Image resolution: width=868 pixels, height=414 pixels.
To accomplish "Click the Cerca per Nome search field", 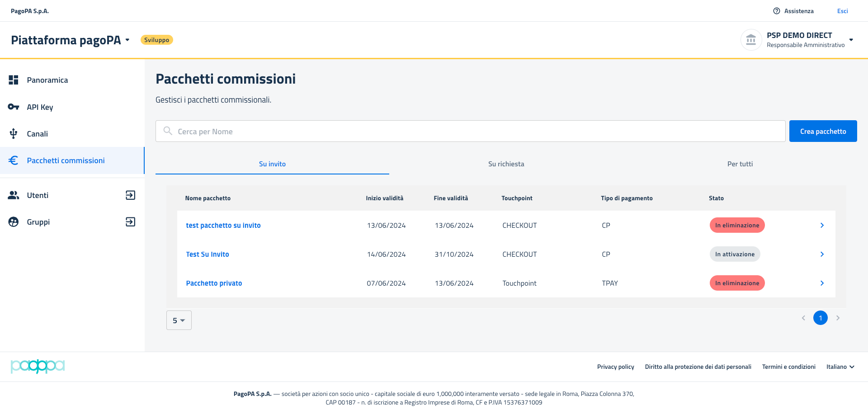I will pos(470,132).
